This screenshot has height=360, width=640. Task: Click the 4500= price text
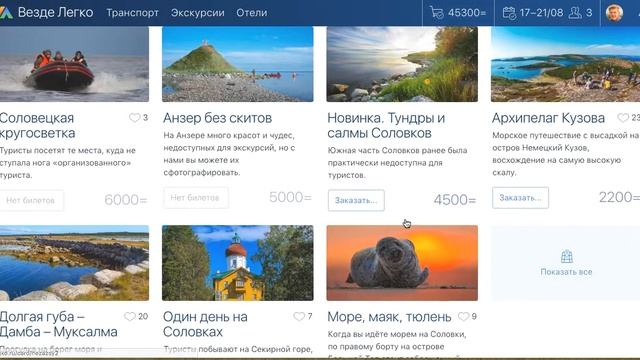[455, 200]
